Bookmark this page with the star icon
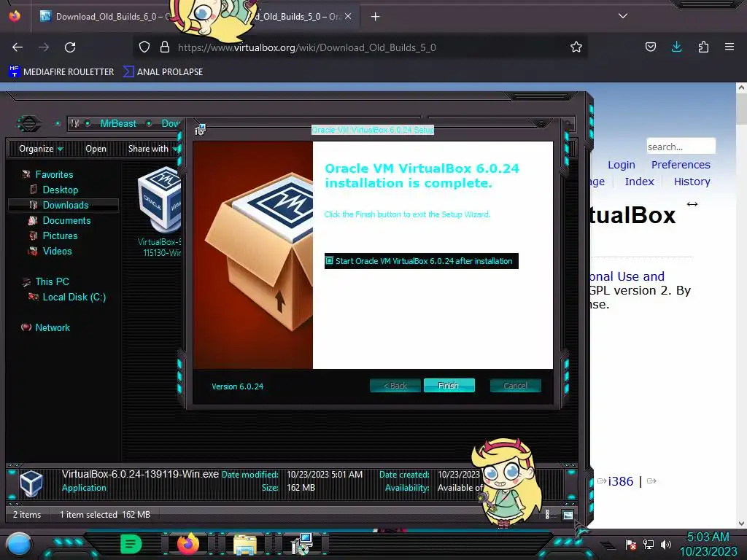The height and width of the screenshot is (560, 747). 576,47
